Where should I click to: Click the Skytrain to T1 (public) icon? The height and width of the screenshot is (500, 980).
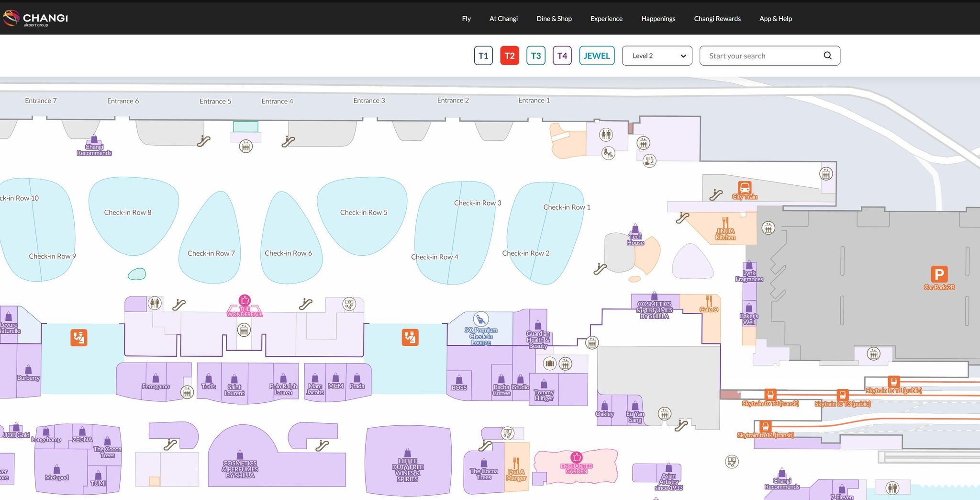click(893, 382)
